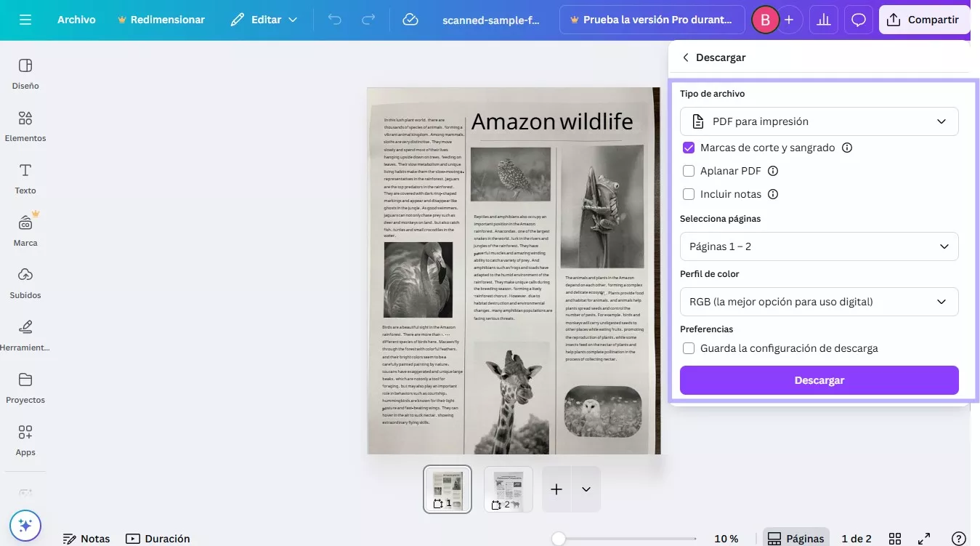Click the scanned-sample file name
980x546 pixels.
pyautogui.click(x=491, y=20)
